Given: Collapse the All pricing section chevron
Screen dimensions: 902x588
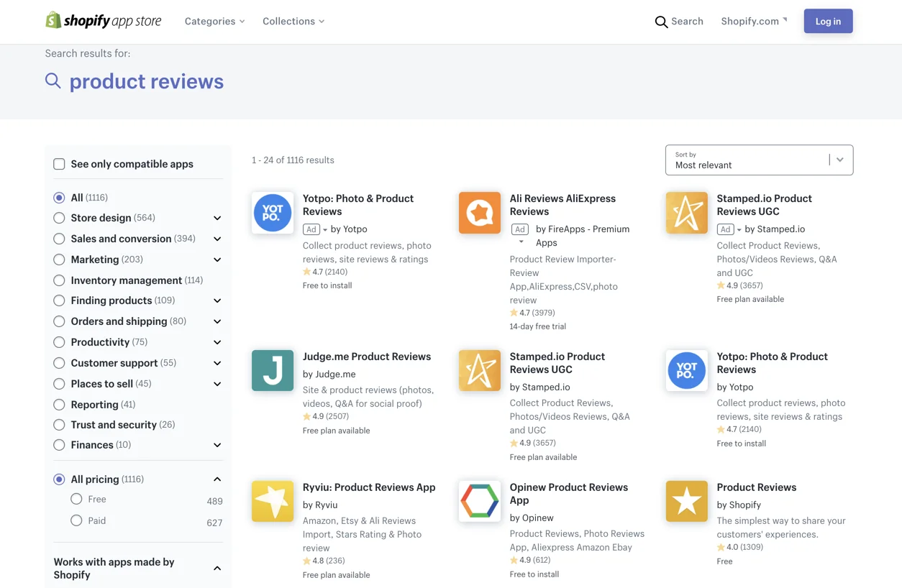Looking at the screenshot, I should coord(217,479).
